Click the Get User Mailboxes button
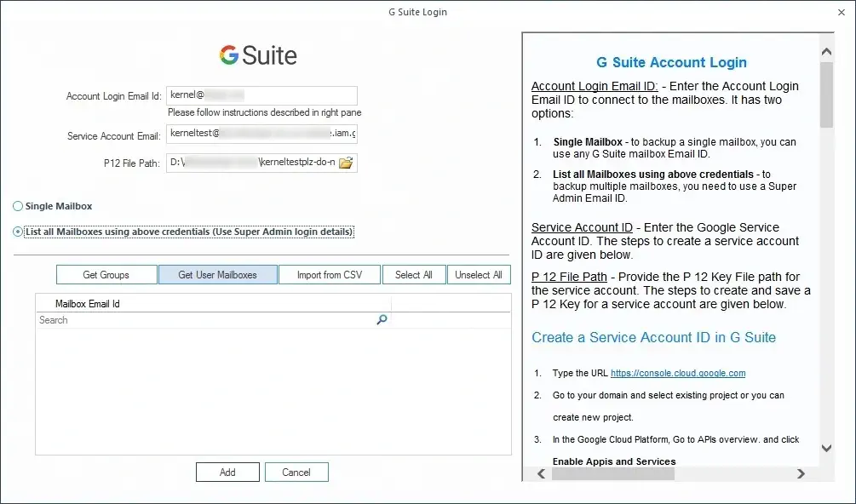856x504 pixels. [x=218, y=275]
